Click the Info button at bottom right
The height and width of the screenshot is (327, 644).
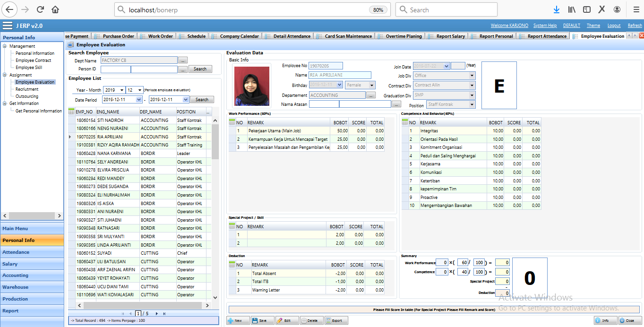605,320
